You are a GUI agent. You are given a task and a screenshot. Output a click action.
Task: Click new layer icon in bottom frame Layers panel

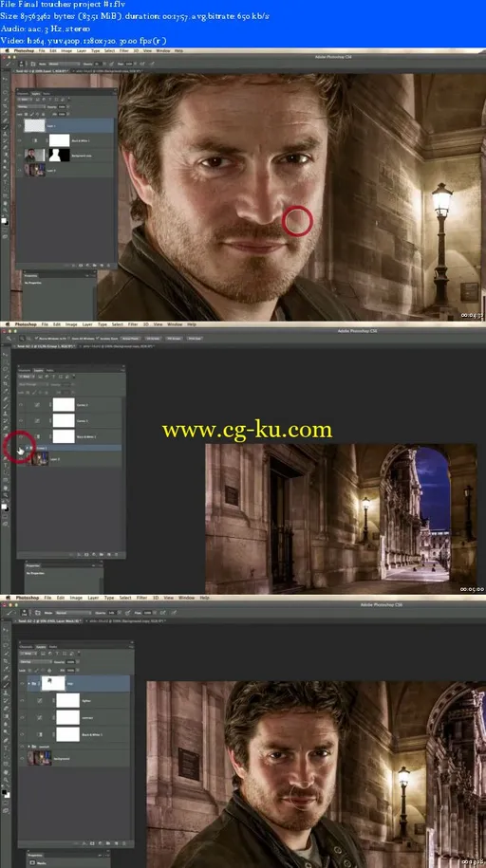[116, 843]
